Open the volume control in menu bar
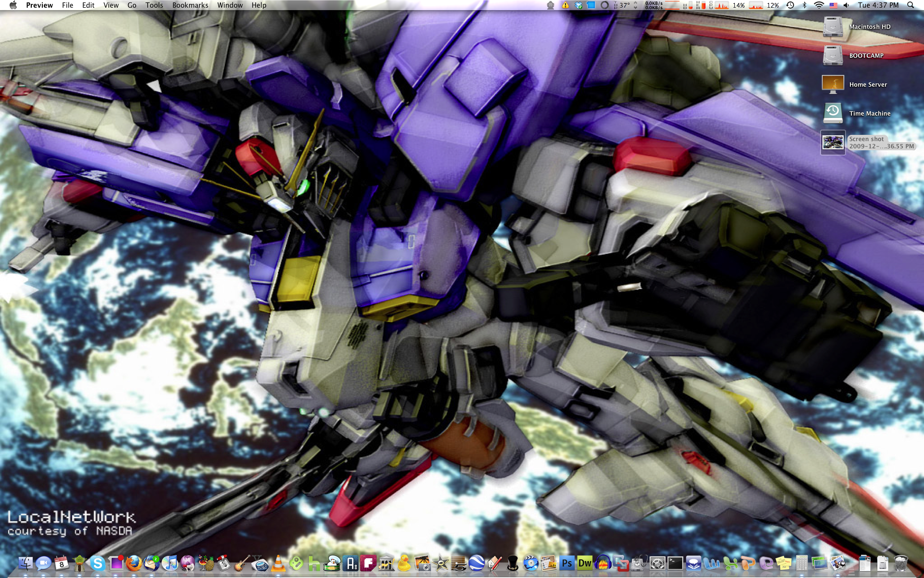 click(847, 5)
